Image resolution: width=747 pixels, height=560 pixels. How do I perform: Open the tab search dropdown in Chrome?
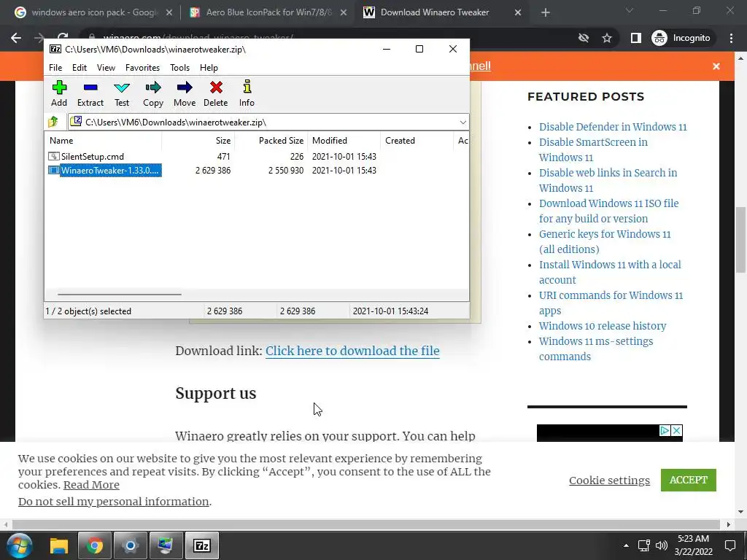[630, 10]
